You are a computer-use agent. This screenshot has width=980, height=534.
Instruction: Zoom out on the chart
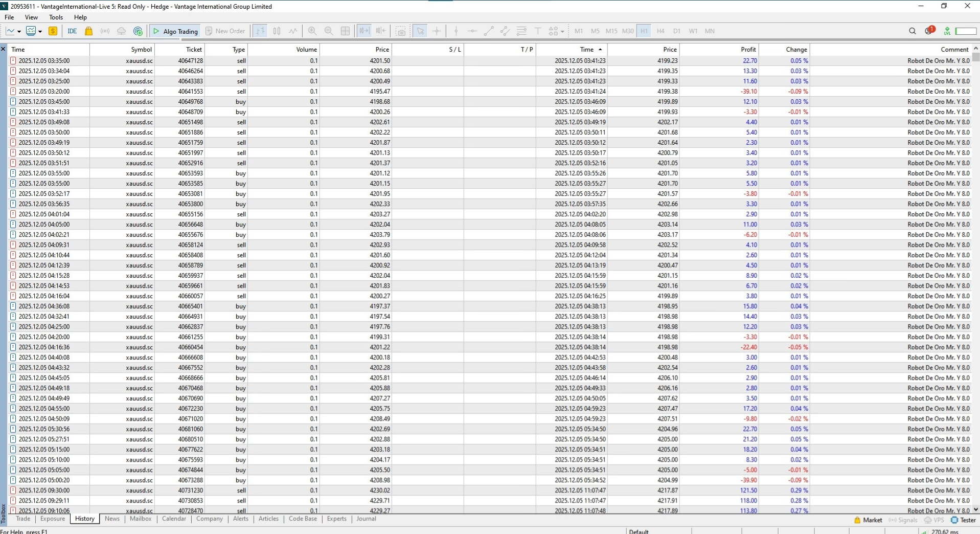click(329, 31)
